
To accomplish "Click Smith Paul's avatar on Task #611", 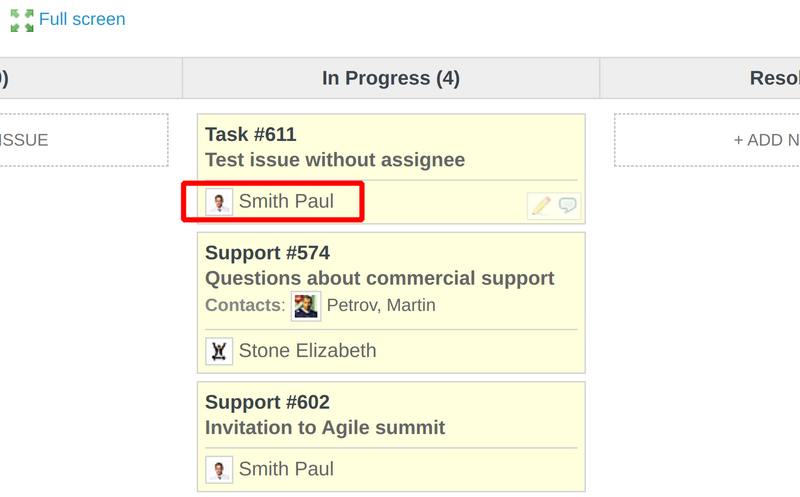I will tap(219, 202).
